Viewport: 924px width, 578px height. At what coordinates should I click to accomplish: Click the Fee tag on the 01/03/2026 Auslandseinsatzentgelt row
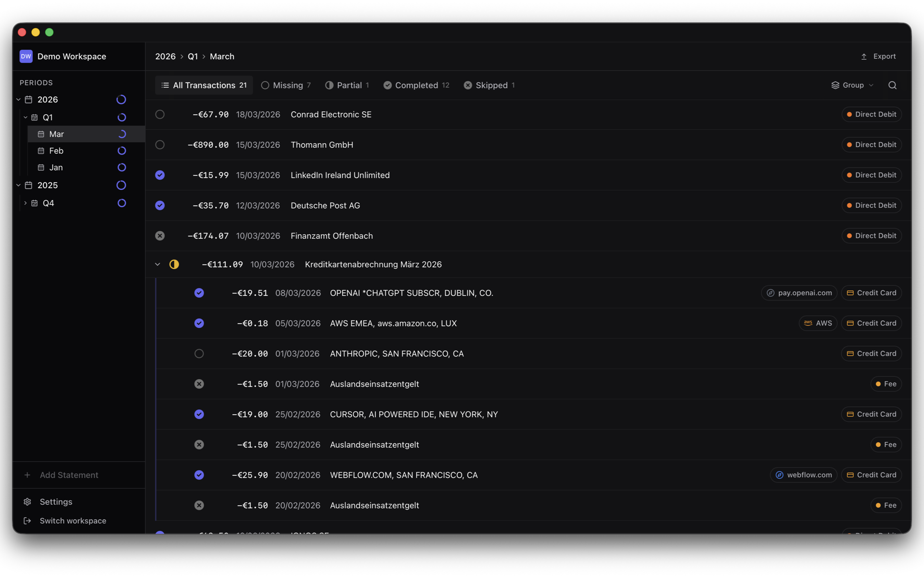(x=886, y=384)
